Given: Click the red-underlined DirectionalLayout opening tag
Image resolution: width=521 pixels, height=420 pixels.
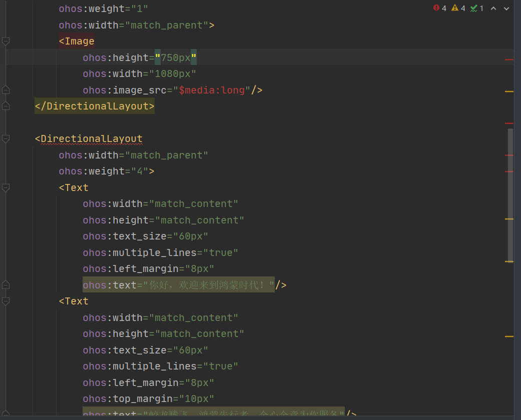Looking at the screenshot, I should pyautogui.click(x=92, y=139).
